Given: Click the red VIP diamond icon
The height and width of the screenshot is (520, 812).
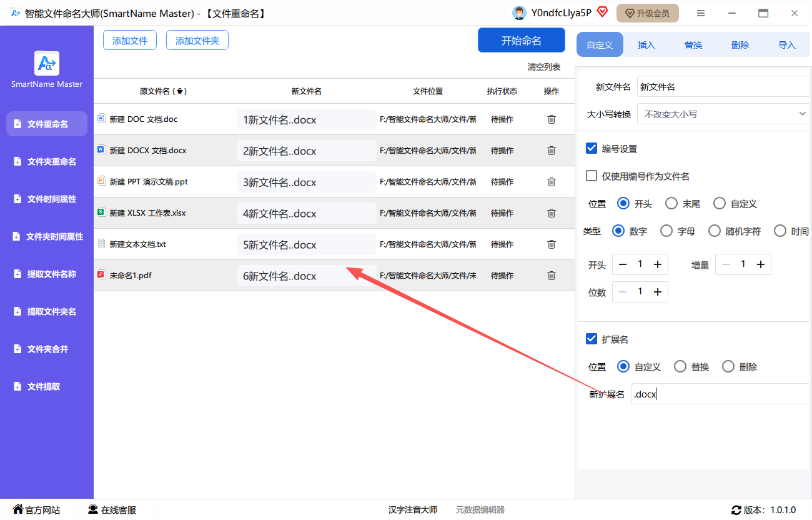Looking at the screenshot, I should (x=602, y=12).
